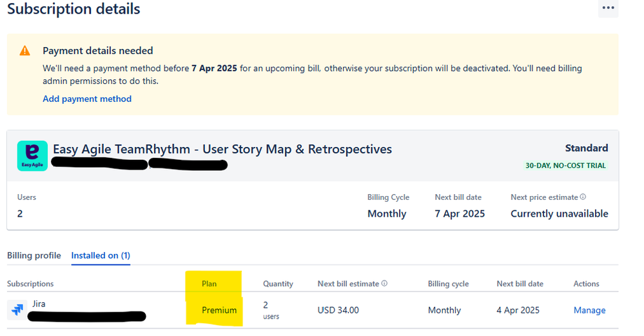The image size is (644, 336).
Task: Open the three-dot more actions menu
Action: coord(608,8)
